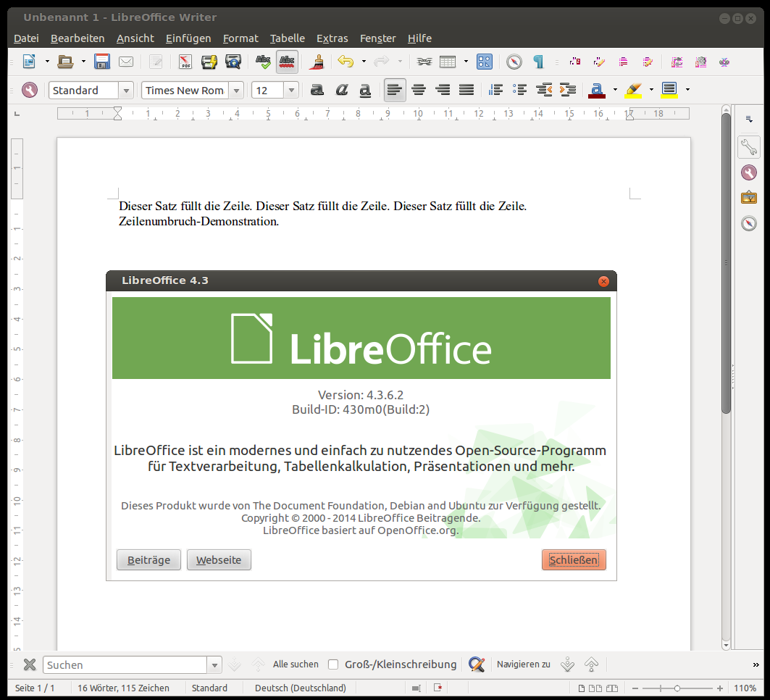
Task: Click Clone Formatting paintbrush icon
Action: (x=317, y=62)
